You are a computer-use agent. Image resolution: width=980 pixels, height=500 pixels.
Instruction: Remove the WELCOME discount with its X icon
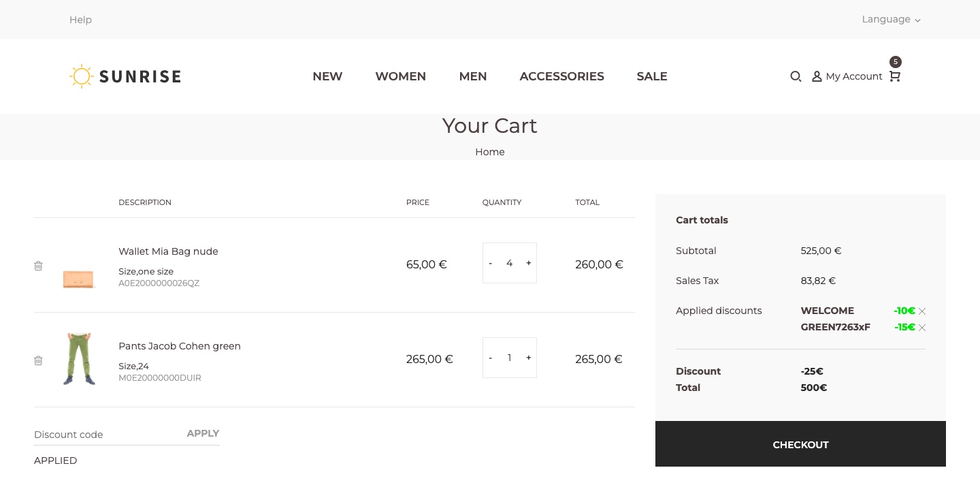click(x=922, y=311)
